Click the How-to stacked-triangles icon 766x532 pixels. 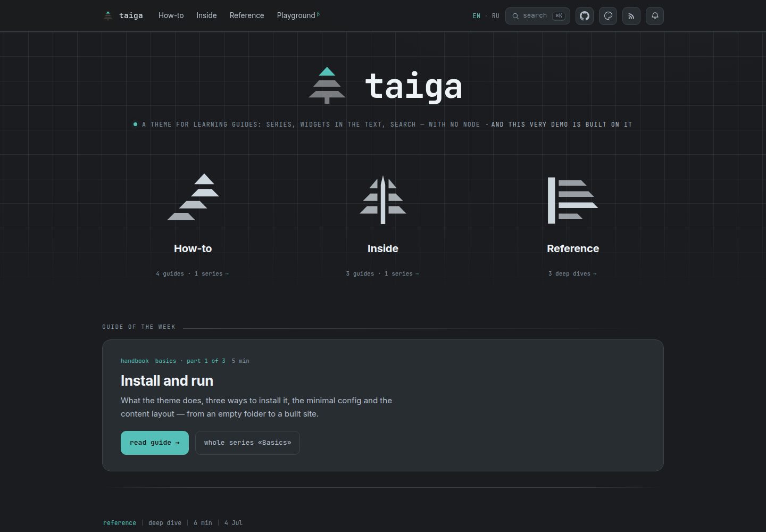(193, 197)
